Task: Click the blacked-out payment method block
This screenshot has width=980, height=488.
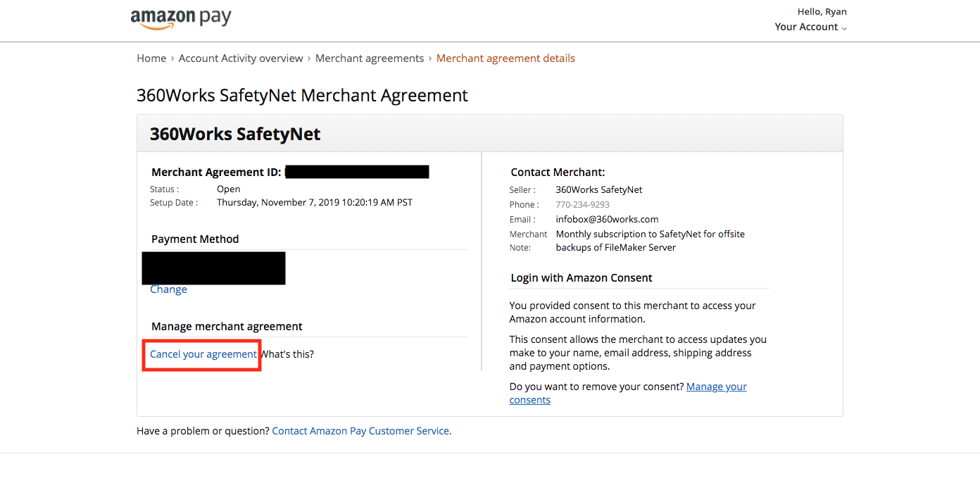Action: point(213,268)
